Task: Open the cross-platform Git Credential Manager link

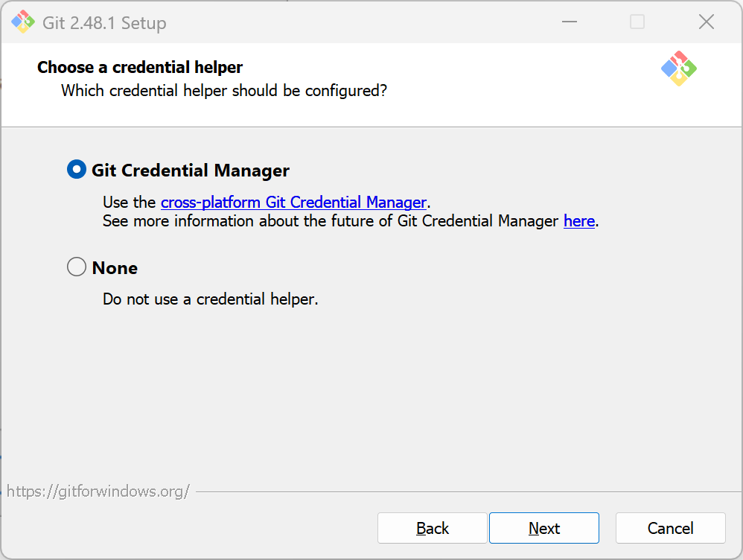Action: coord(293,202)
